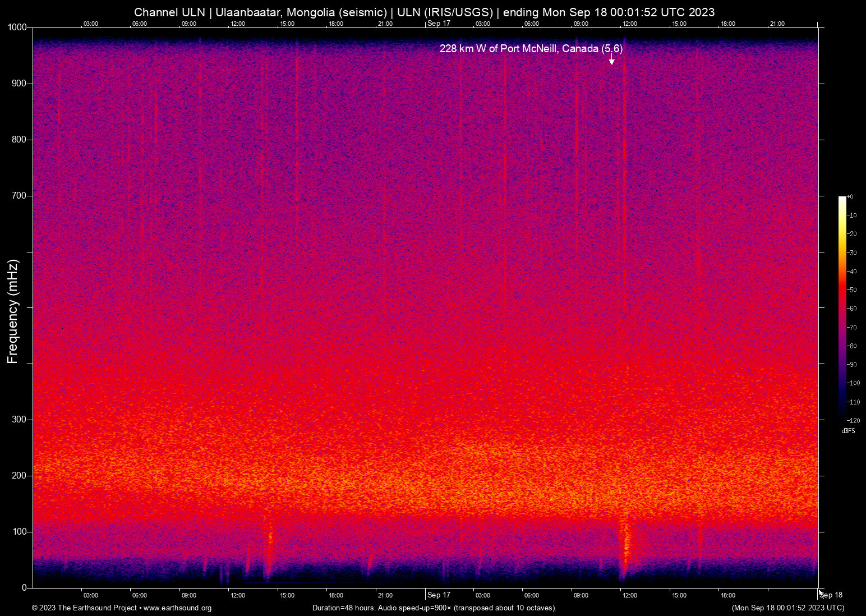Click the Duration=48 hours caption text
866x616 pixels.
coord(434,608)
